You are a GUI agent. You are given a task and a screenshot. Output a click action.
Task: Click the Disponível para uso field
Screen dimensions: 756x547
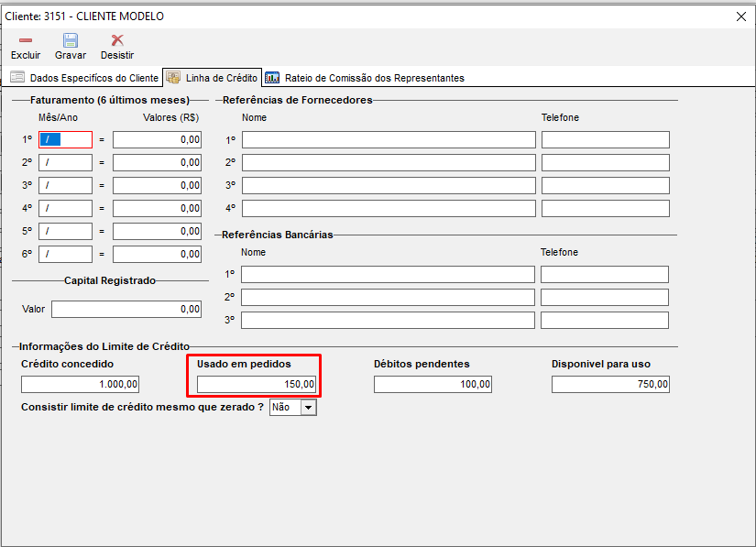610,384
